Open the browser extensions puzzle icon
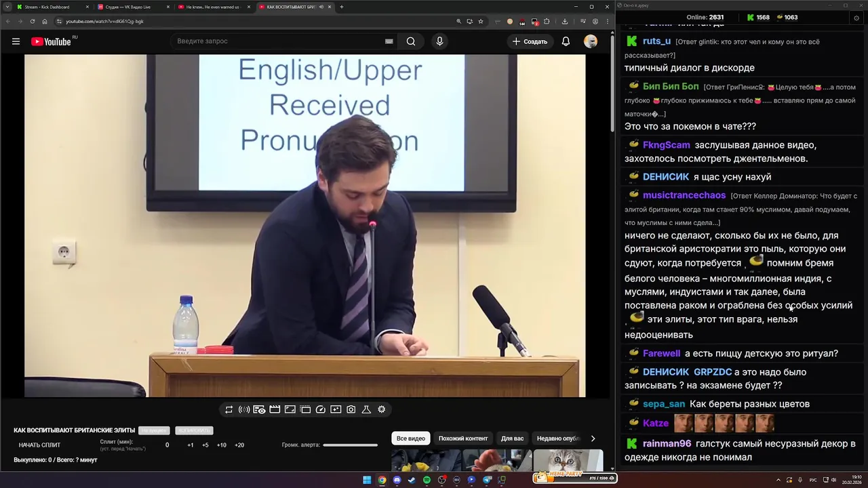The image size is (868, 488). 547,21
